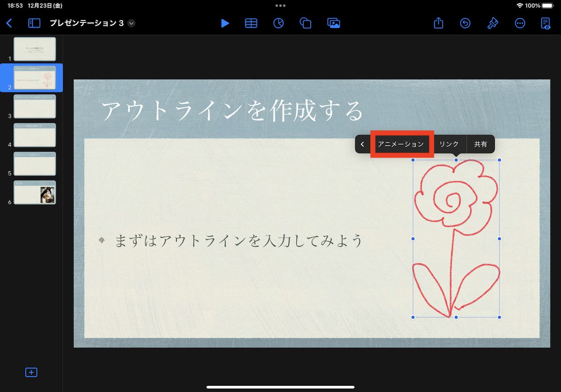Select the red flower drawing
The image size is (561, 392).
click(456, 239)
